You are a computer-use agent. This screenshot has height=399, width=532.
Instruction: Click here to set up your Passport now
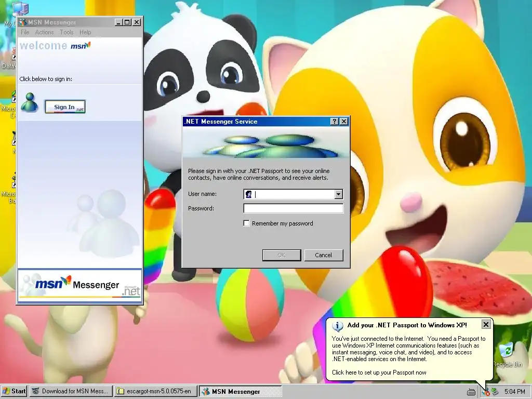coord(379,373)
